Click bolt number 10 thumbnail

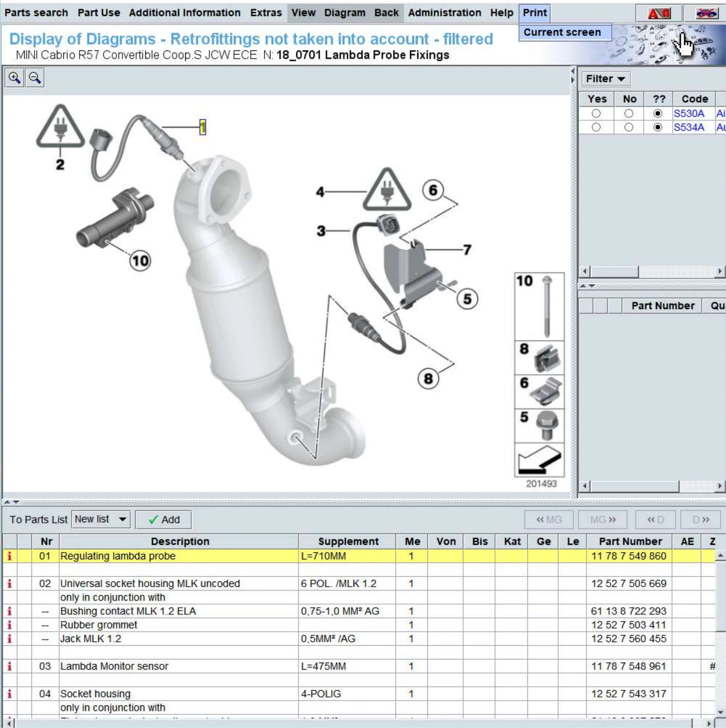pos(540,307)
